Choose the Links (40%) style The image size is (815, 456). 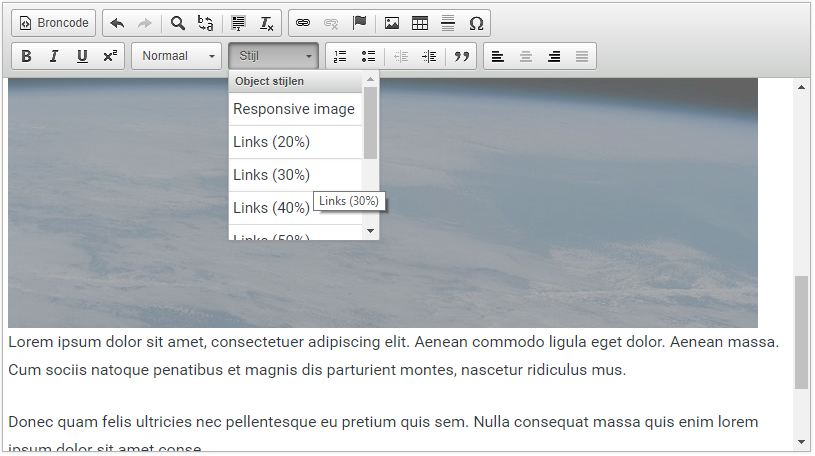(x=295, y=207)
